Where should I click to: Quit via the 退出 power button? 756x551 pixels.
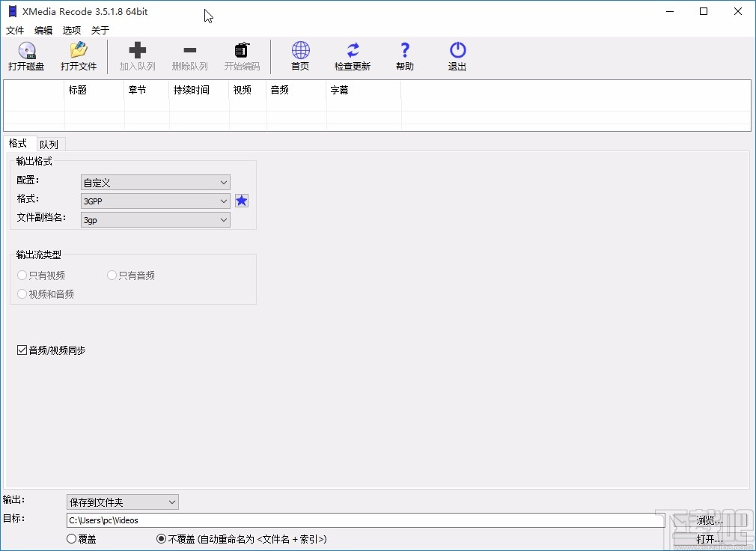click(457, 56)
